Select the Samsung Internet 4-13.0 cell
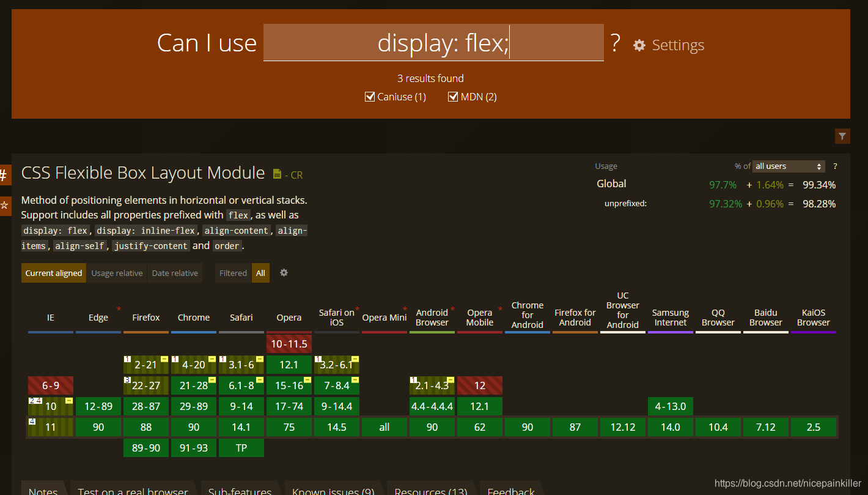 point(671,406)
